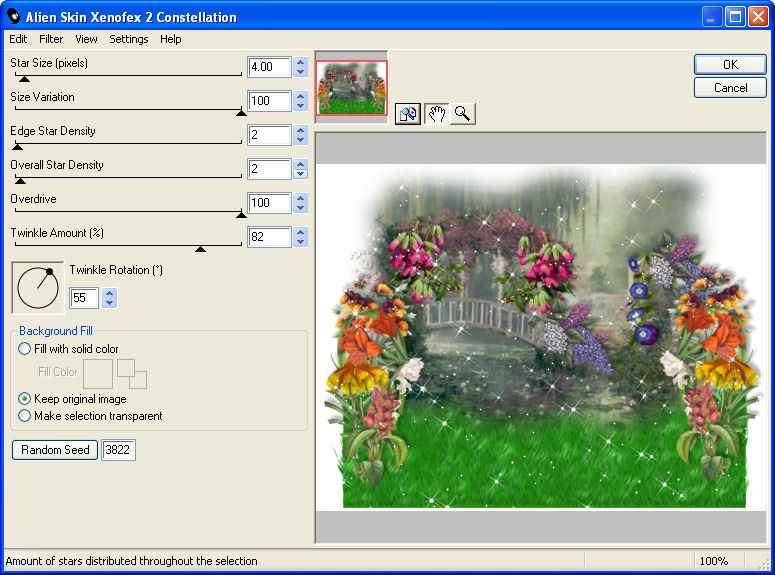Screen dimensions: 775x575
Task: Click the Random Seed button
Action: click(55, 450)
